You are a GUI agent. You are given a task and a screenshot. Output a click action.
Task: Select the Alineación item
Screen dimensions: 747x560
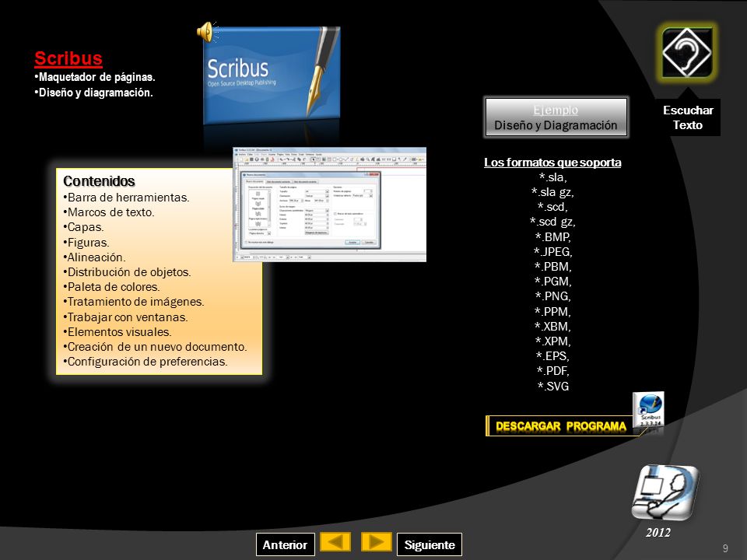point(94,257)
